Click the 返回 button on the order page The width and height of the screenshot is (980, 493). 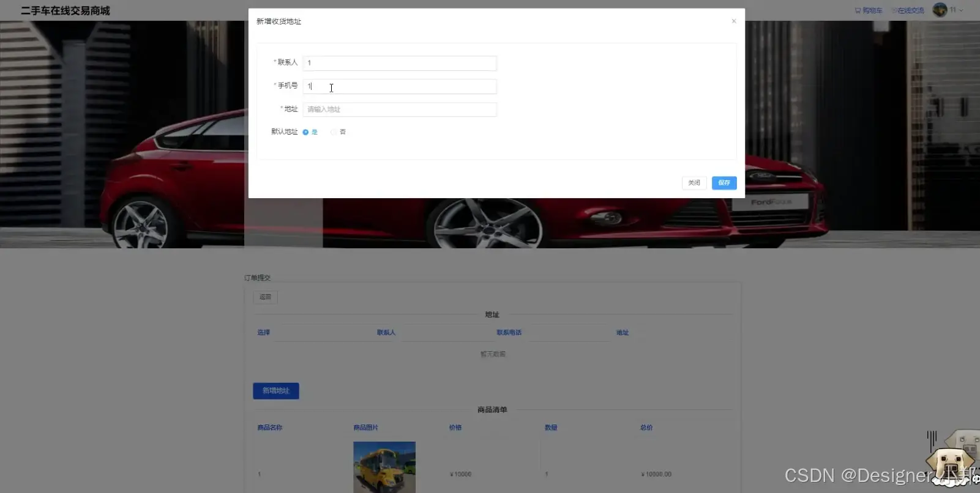point(265,297)
